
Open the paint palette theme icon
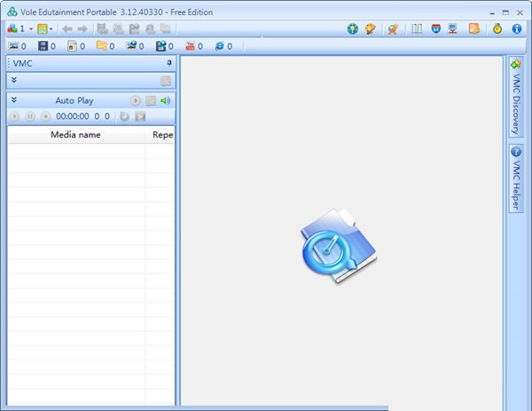point(370,29)
